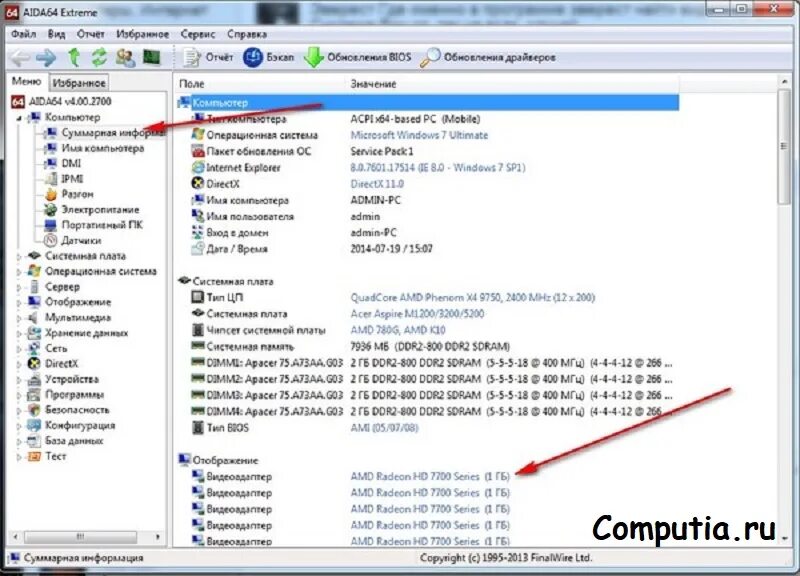This screenshot has height=576, width=800.
Task: Open the Справка menu
Action: pyautogui.click(x=246, y=34)
